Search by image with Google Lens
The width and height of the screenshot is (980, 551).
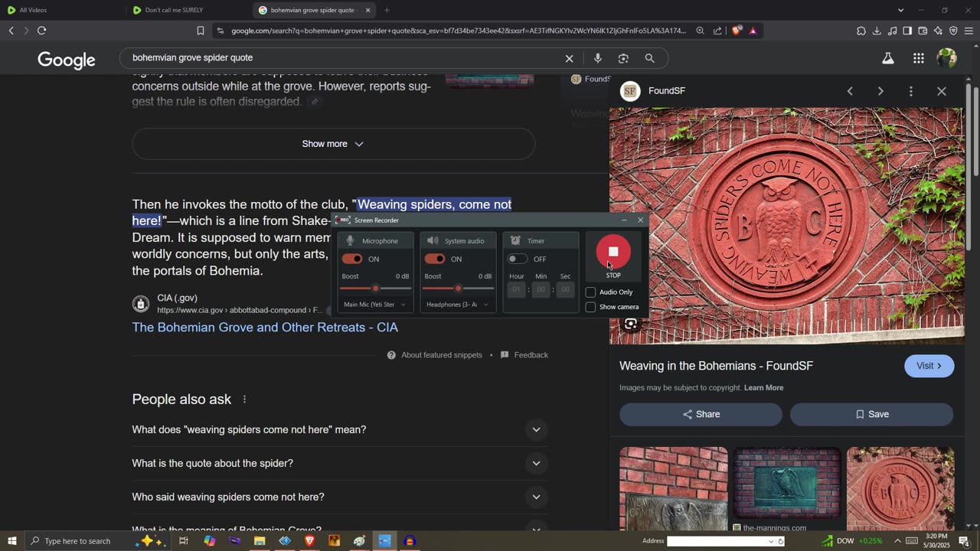click(623, 58)
